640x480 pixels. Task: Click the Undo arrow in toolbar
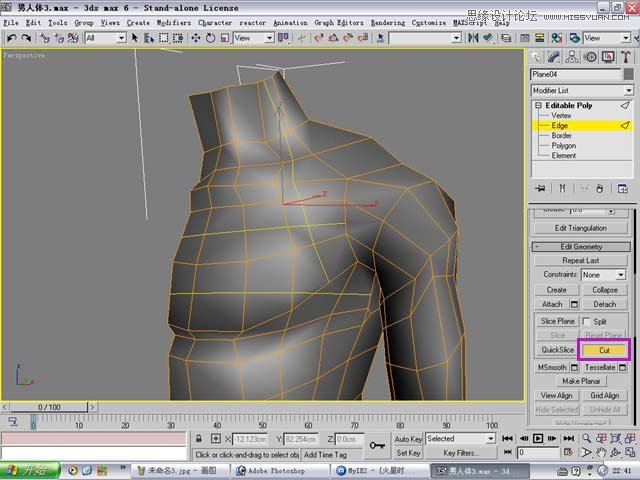coord(11,38)
